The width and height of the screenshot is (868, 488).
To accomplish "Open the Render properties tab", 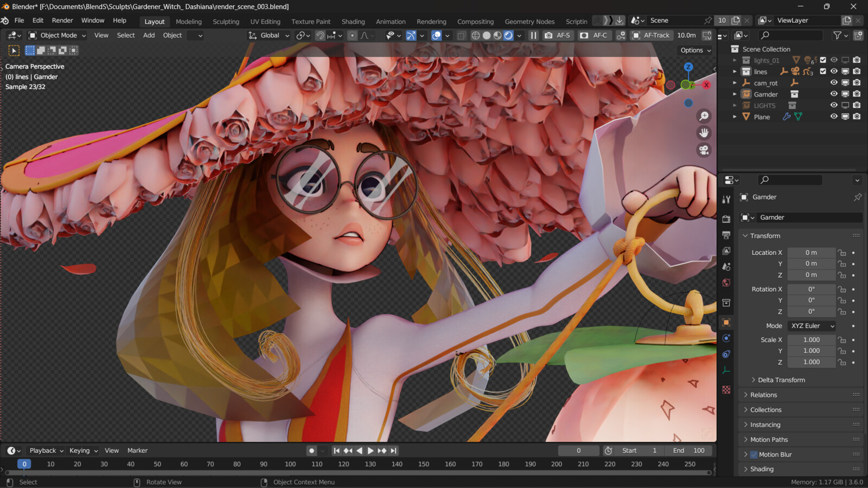I will coord(726,219).
